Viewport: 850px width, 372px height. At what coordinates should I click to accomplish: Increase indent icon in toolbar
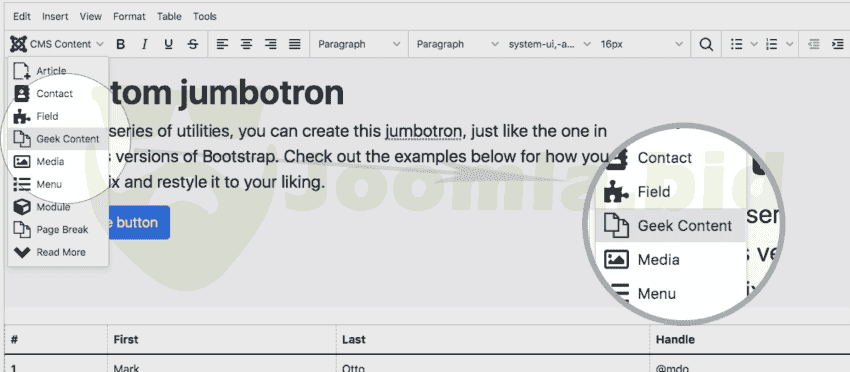[x=838, y=44]
